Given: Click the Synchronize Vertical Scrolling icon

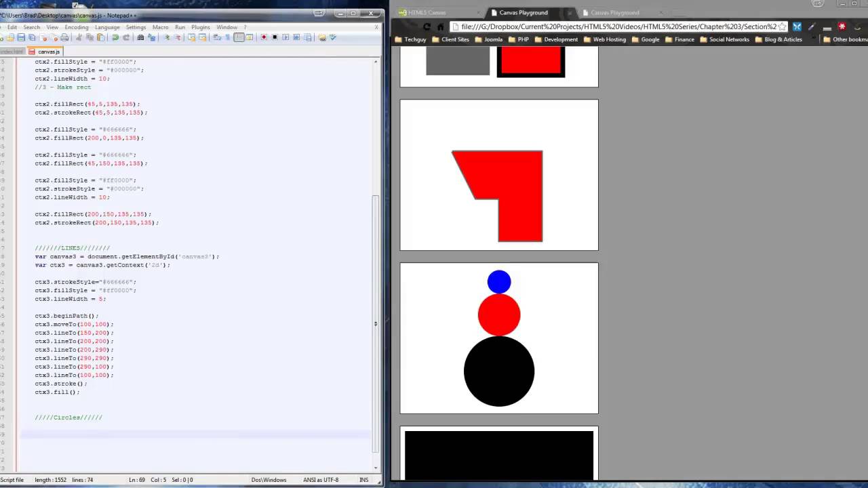Looking at the screenshot, I should 191,37.
